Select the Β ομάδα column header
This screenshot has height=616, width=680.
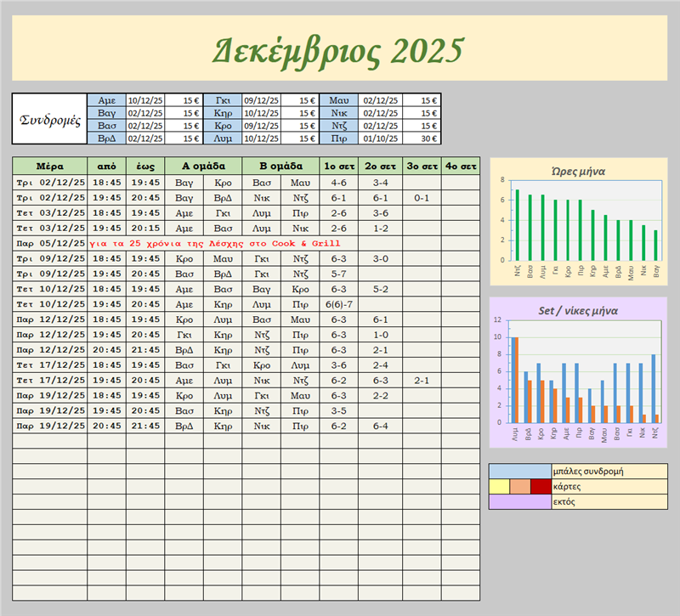[x=280, y=166]
